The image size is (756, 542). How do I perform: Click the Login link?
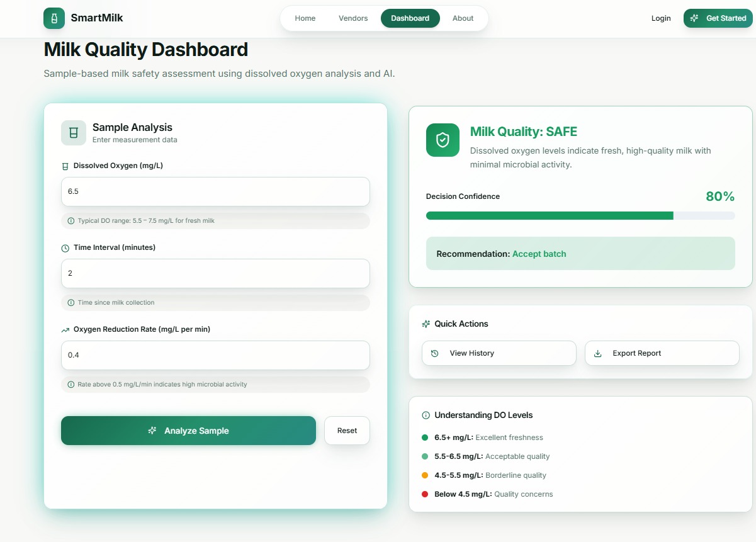(x=661, y=18)
